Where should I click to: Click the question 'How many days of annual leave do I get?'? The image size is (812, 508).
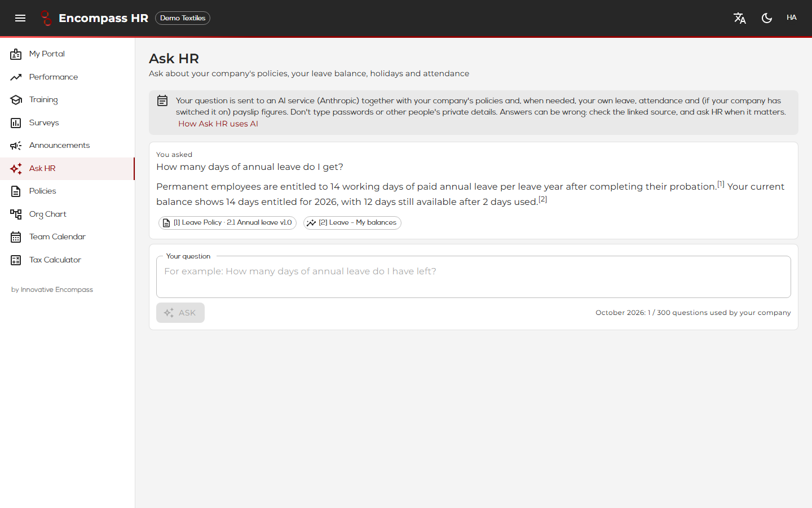(x=250, y=167)
